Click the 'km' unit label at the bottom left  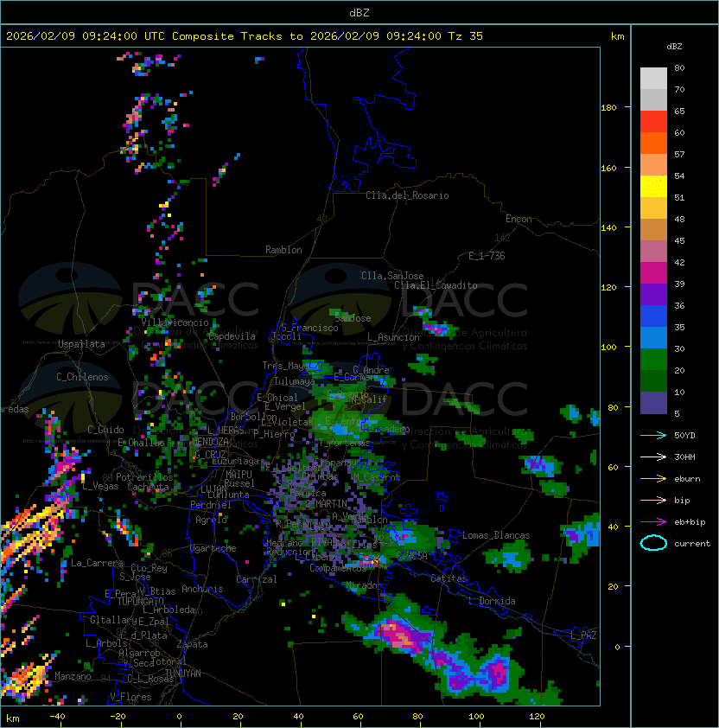pos(13,718)
